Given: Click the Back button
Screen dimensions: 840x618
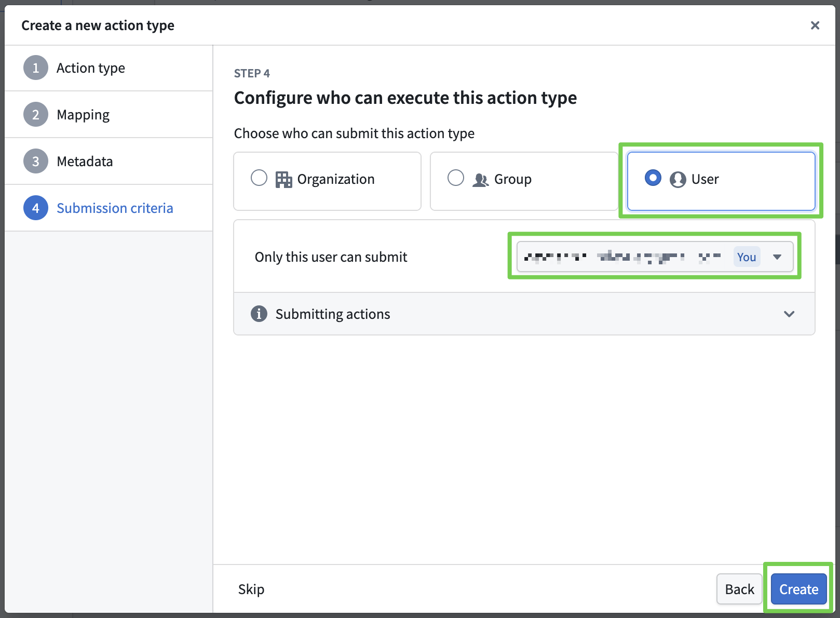Looking at the screenshot, I should [739, 589].
